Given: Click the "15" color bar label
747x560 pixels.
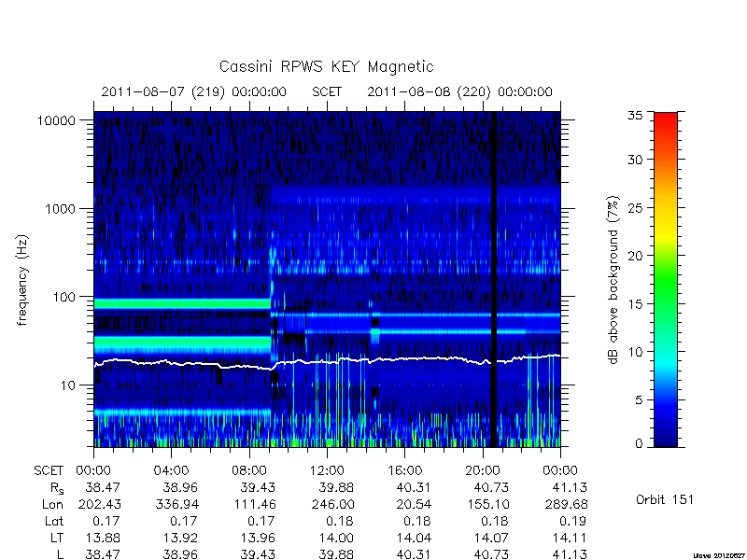Looking at the screenshot, I should tap(635, 303).
